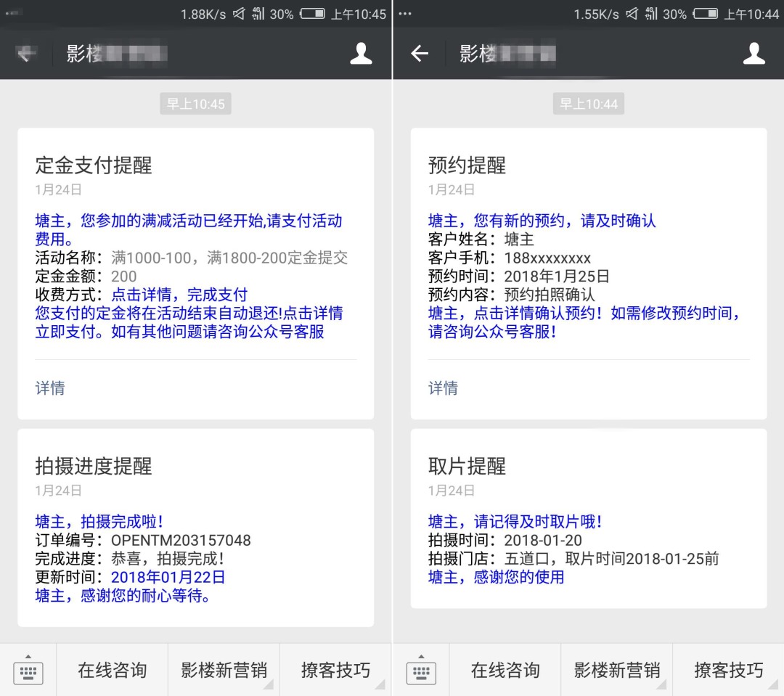Open the account profile via the person icon
Screen dimensions: 784x696
click(361, 54)
